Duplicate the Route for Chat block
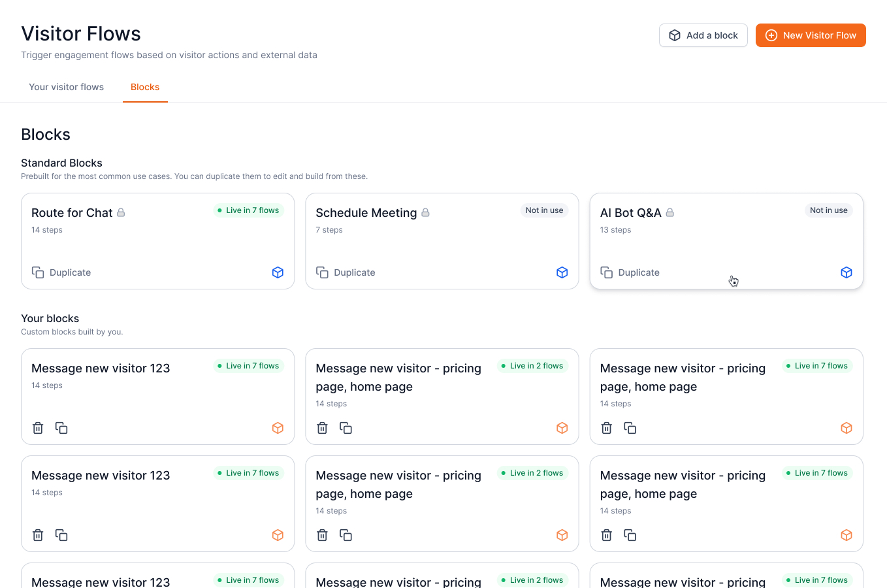 tap(61, 272)
